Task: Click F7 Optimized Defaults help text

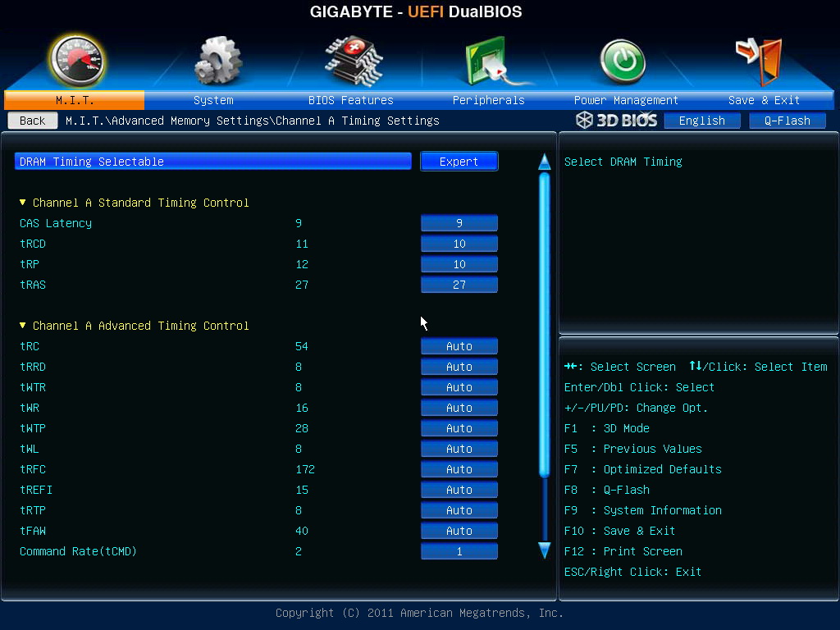Action: [643, 469]
